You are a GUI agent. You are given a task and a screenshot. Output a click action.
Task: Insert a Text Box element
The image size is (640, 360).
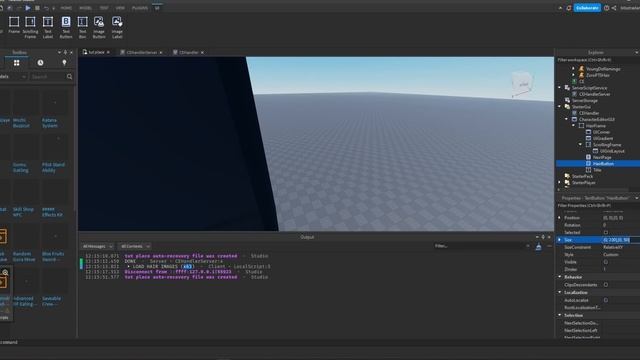[82, 27]
